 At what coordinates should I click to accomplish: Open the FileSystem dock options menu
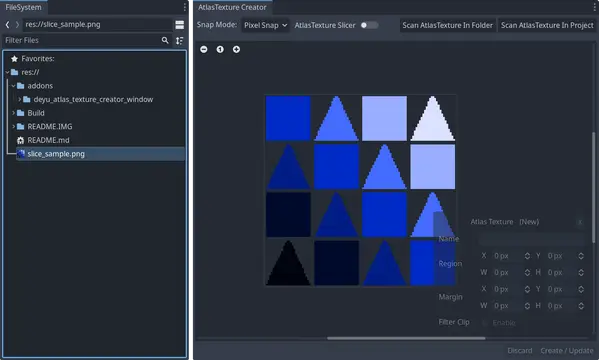tap(185, 7)
